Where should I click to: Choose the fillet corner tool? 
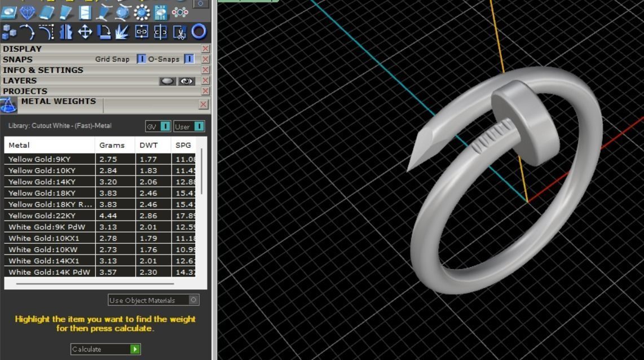click(46, 32)
